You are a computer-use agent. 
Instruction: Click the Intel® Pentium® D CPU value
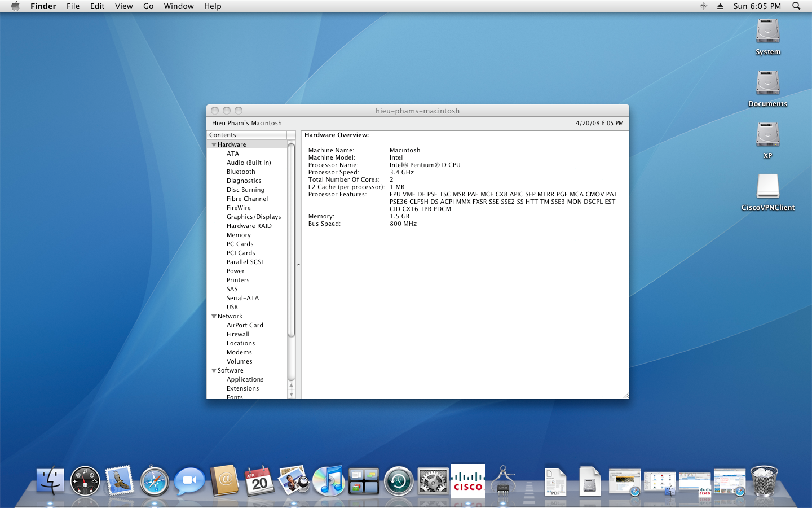click(425, 165)
